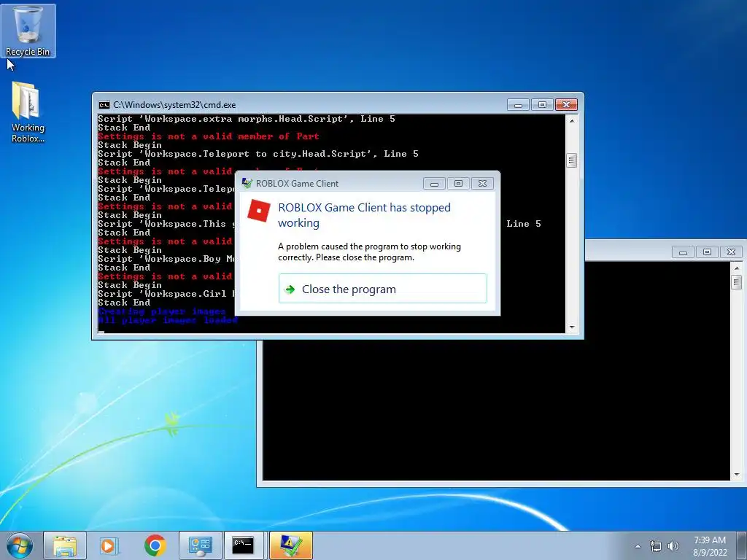Open the Recycle Bin desktop icon

28,31
